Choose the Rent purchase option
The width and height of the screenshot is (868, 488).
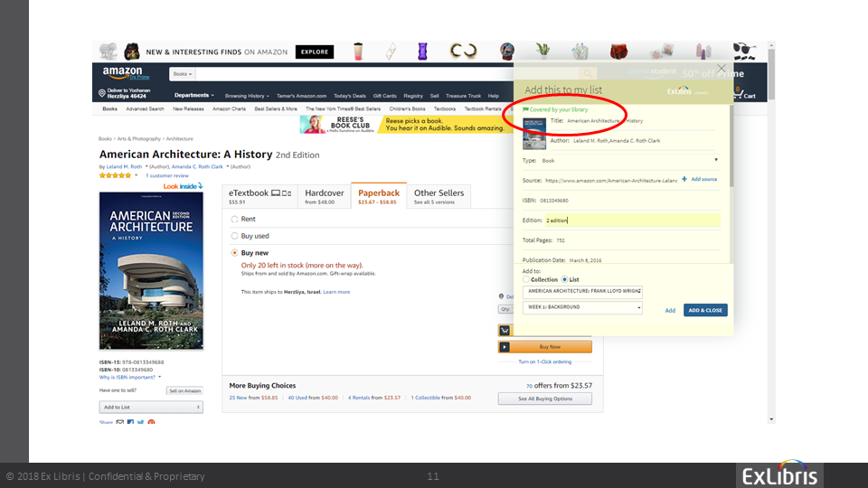click(x=235, y=219)
